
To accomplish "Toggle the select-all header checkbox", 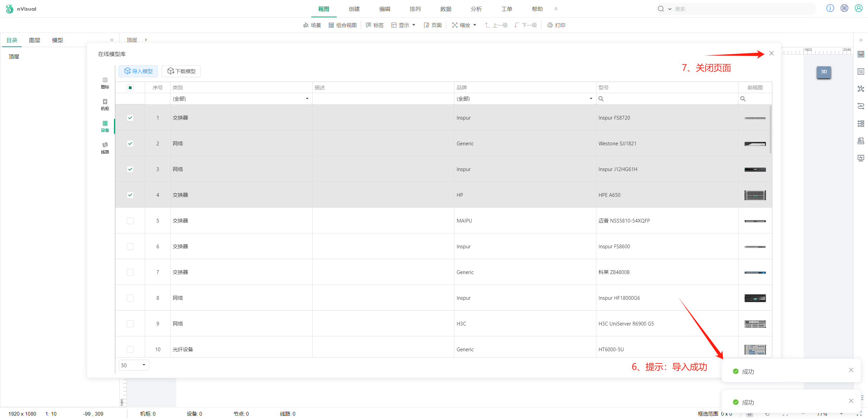I will (x=130, y=88).
